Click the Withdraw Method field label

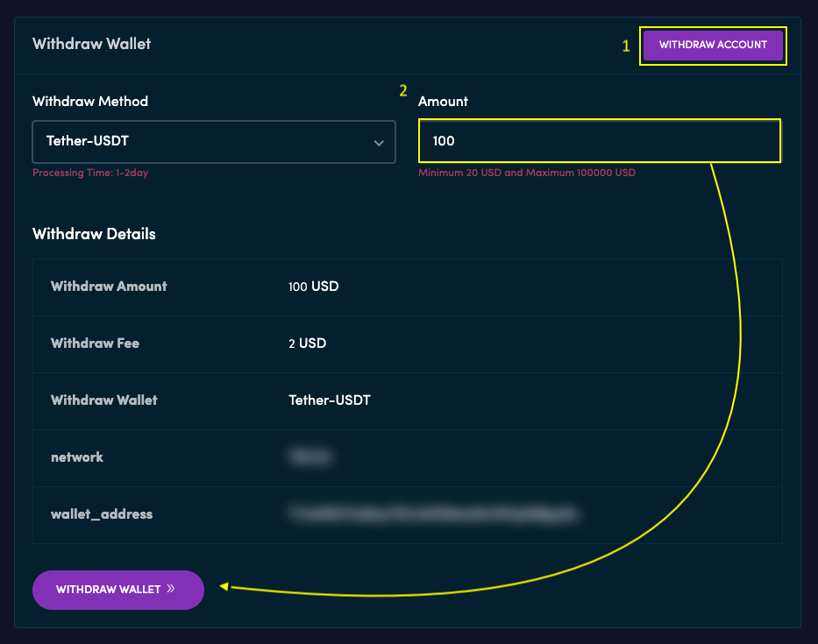click(89, 101)
